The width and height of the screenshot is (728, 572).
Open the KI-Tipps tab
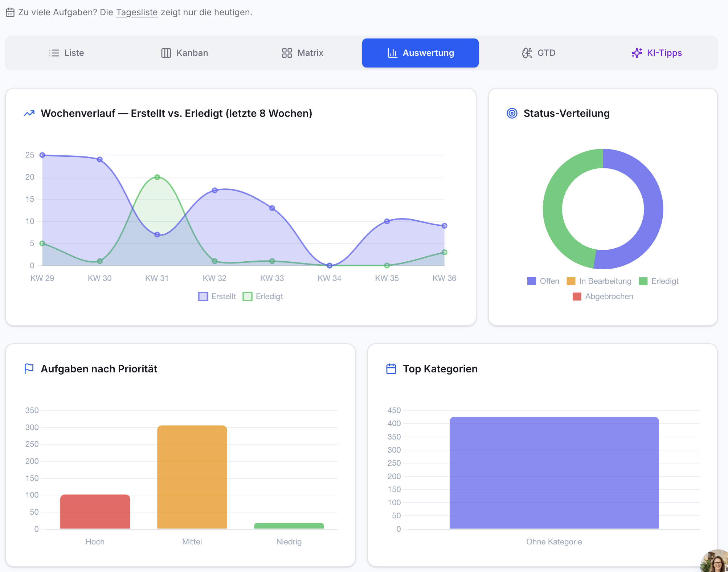click(x=657, y=53)
